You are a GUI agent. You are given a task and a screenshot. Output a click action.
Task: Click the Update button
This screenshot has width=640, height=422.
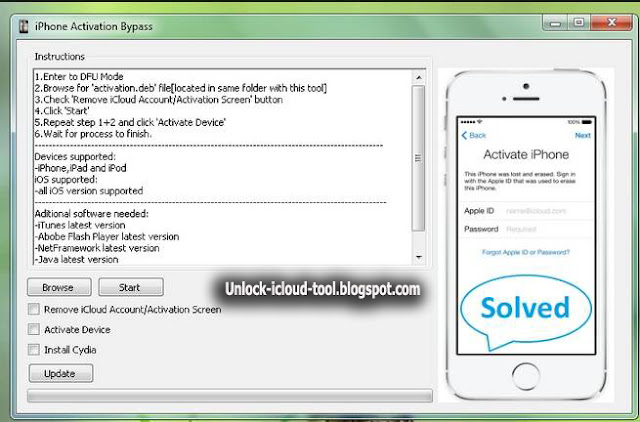pyautogui.click(x=61, y=373)
